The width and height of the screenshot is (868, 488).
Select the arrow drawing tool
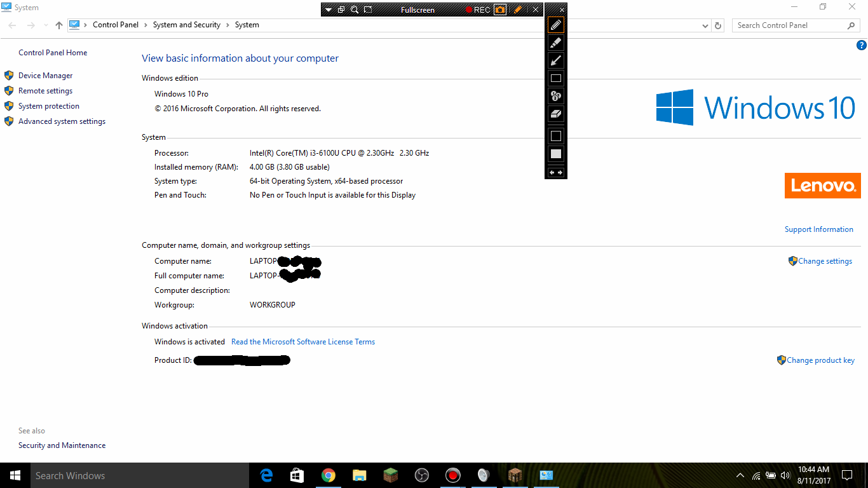(x=556, y=60)
